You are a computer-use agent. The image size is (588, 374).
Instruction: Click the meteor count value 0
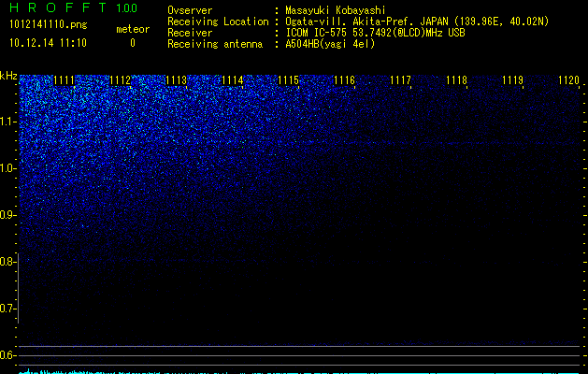click(x=133, y=43)
